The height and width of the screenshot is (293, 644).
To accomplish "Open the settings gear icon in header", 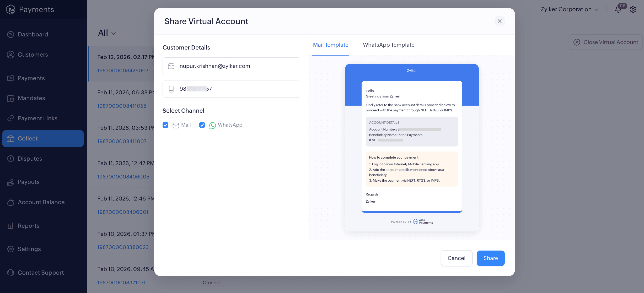I will pyautogui.click(x=633, y=10).
